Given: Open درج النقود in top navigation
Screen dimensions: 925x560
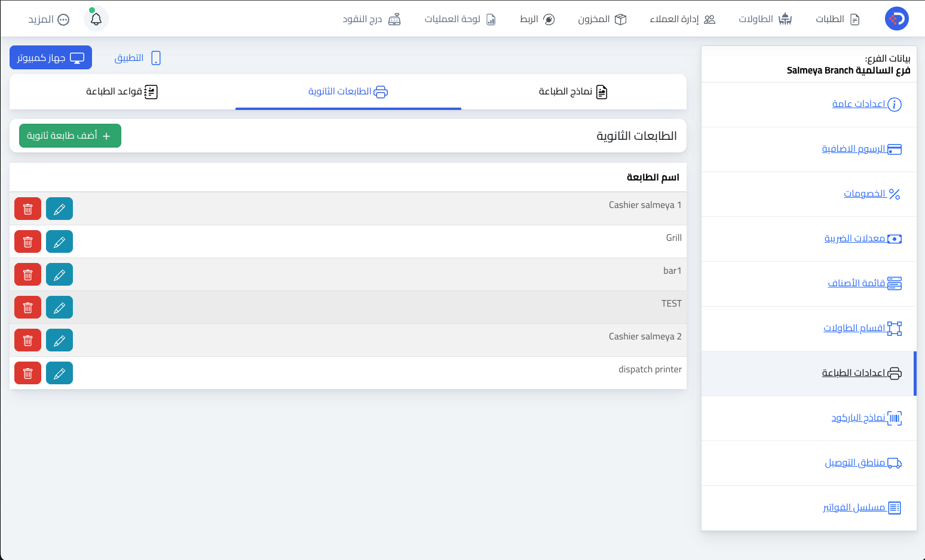Looking at the screenshot, I should (x=372, y=19).
